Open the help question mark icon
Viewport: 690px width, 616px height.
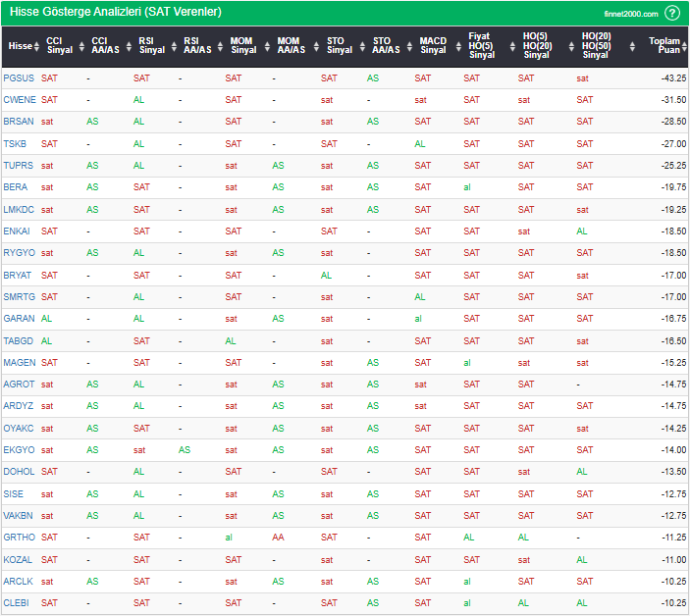tap(672, 13)
